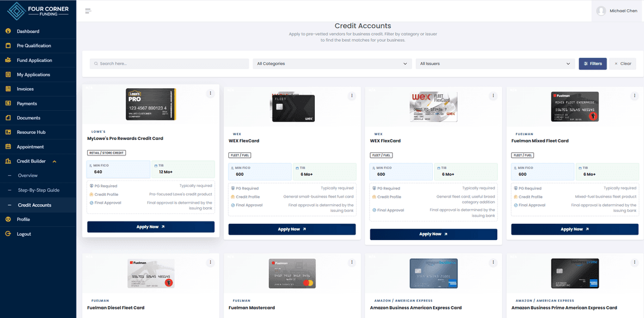The width and height of the screenshot is (644, 318).
Task: Select Step-By-Step Guide submenu item
Action: (38, 191)
